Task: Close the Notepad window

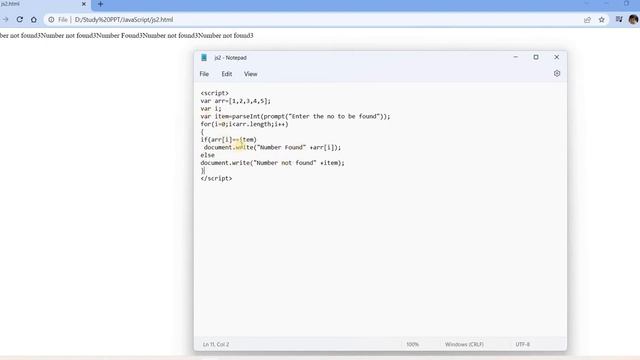Action: (556, 57)
